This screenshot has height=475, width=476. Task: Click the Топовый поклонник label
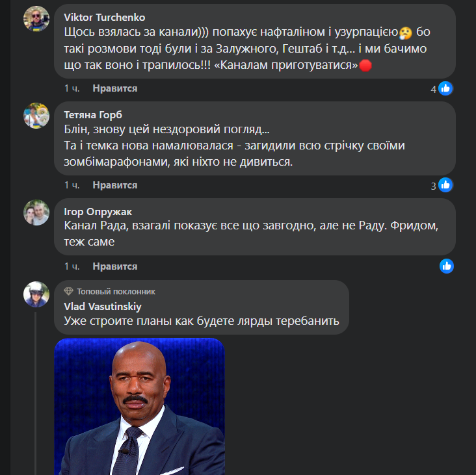click(116, 291)
